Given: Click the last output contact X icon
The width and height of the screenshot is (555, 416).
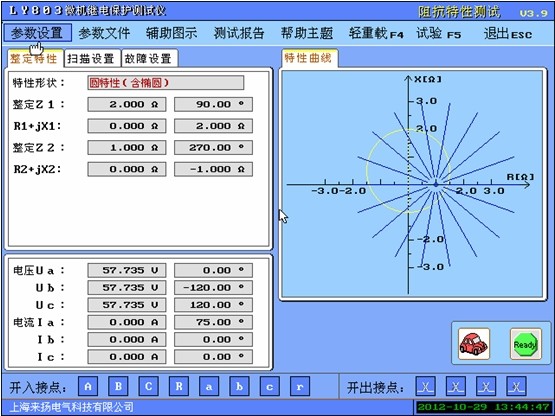Looking at the screenshot, I should [516, 387].
